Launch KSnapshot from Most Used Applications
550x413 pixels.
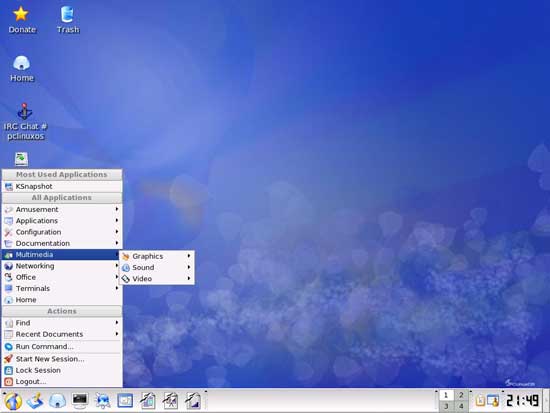click(62, 186)
